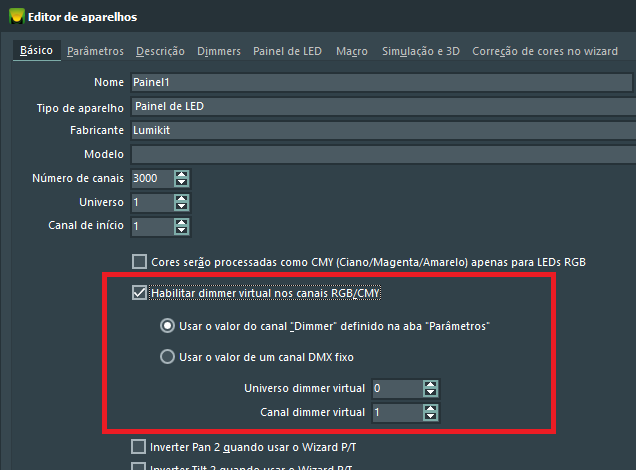Viewport: 636px width, 470px height.
Task: Click the empty Modelo input field
Action: (380, 155)
